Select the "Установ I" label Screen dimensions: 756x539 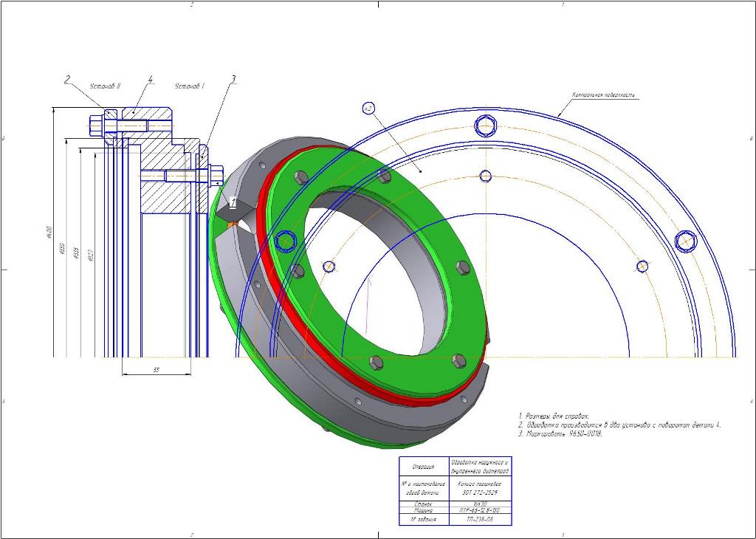tap(190, 86)
